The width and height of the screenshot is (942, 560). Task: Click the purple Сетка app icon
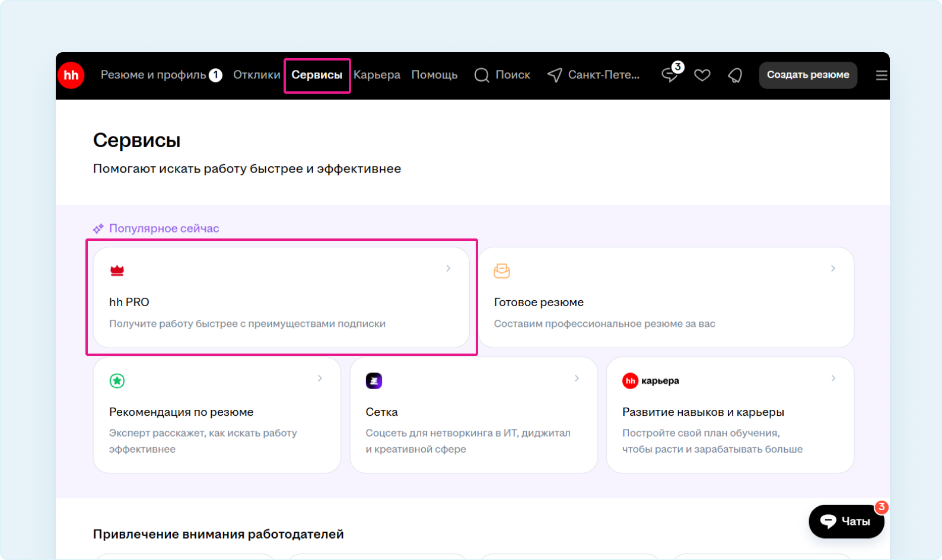(374, 381)
